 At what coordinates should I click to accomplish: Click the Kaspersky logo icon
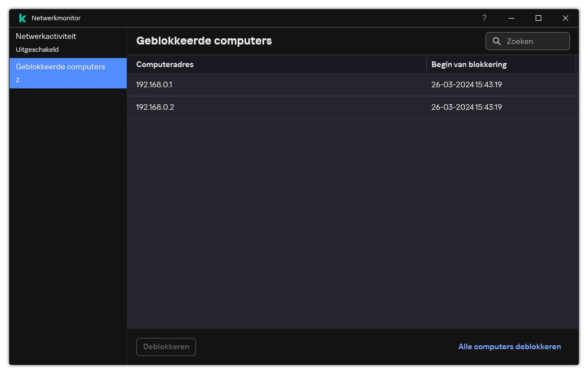point(22,17)
